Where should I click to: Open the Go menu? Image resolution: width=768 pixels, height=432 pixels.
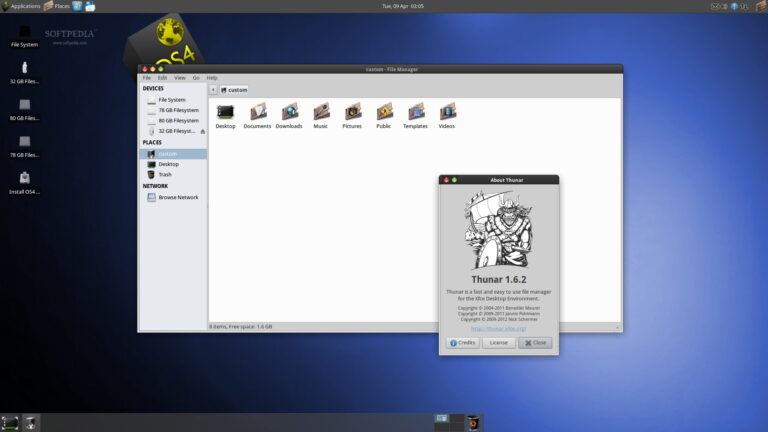point(196,77)
